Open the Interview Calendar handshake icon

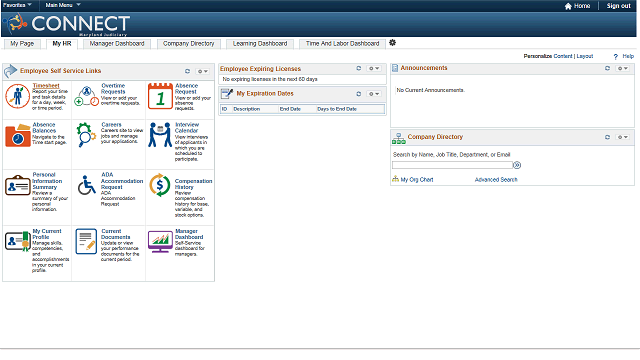pyautogui.click(x=160, y=135)
